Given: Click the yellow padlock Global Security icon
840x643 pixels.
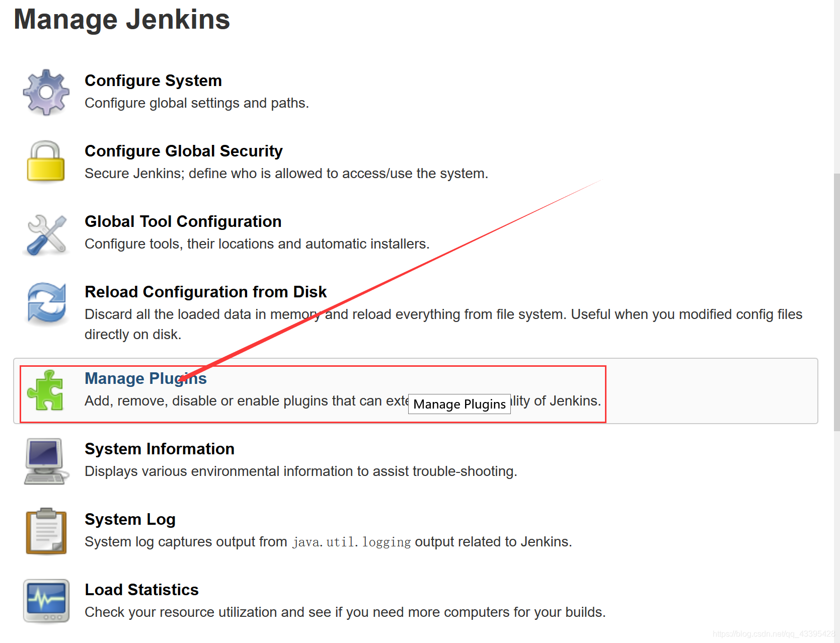Looking at the screenshot, I should point(46,161).
